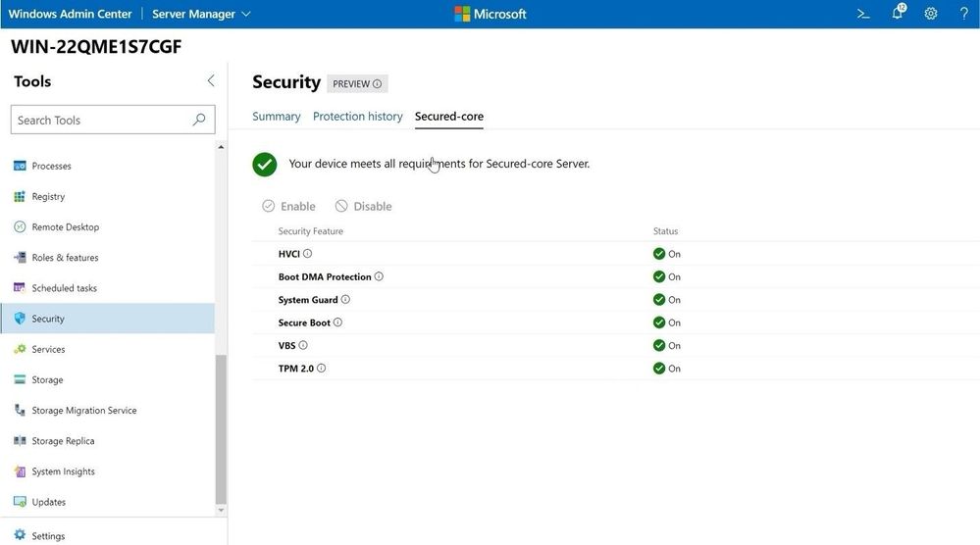Switch to Protection history tab
This screenshot has width=980, height=545.
point(357,116)
